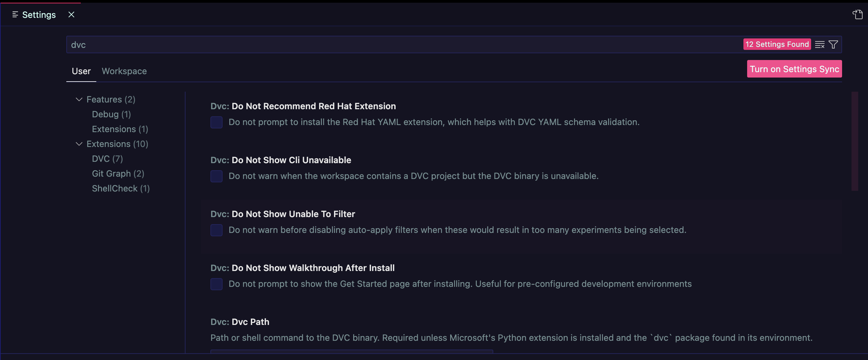This screenshot has height=360, width=868.
Task: Close the Settings tab
Action: click(x=71, y=14)
